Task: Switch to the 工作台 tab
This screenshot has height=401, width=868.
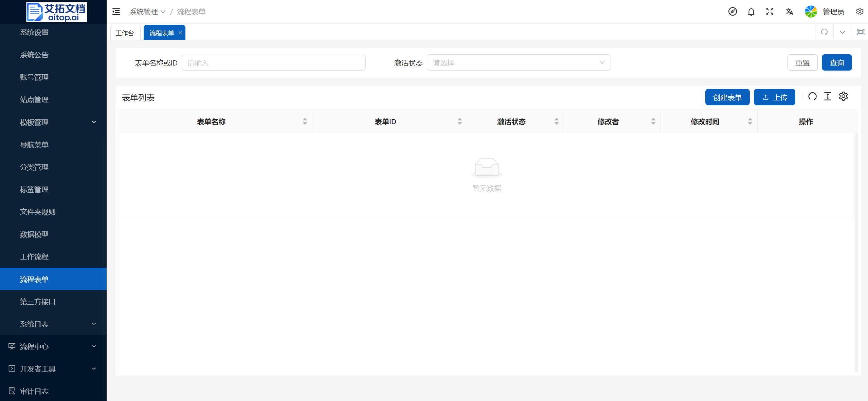Action: tap(125, 33)
